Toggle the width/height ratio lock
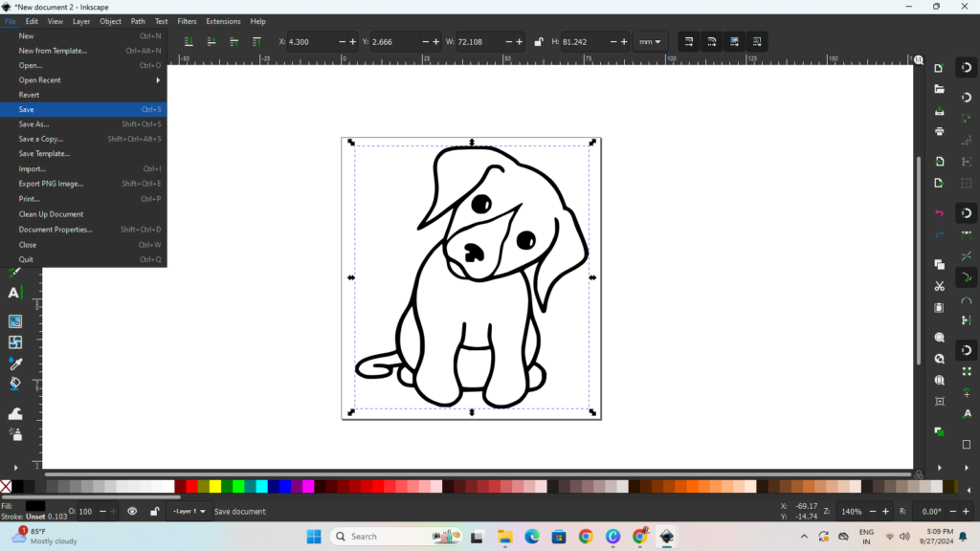 click(x=539, y=42)
